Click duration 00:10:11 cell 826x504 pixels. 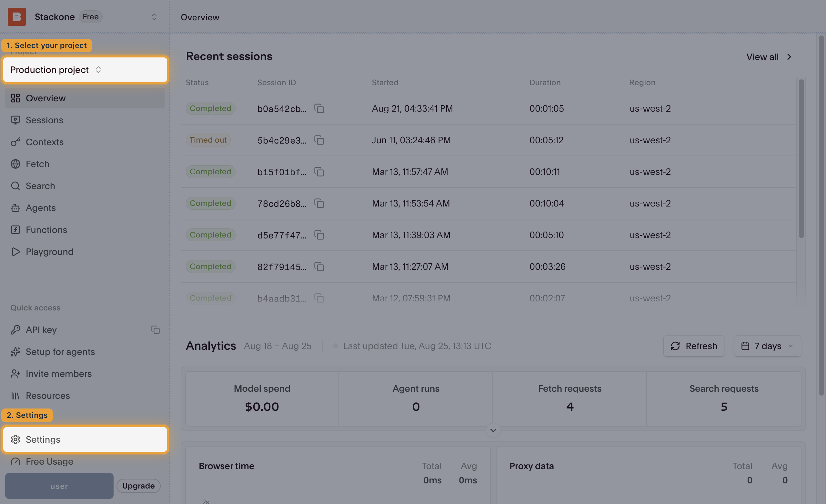545,172
